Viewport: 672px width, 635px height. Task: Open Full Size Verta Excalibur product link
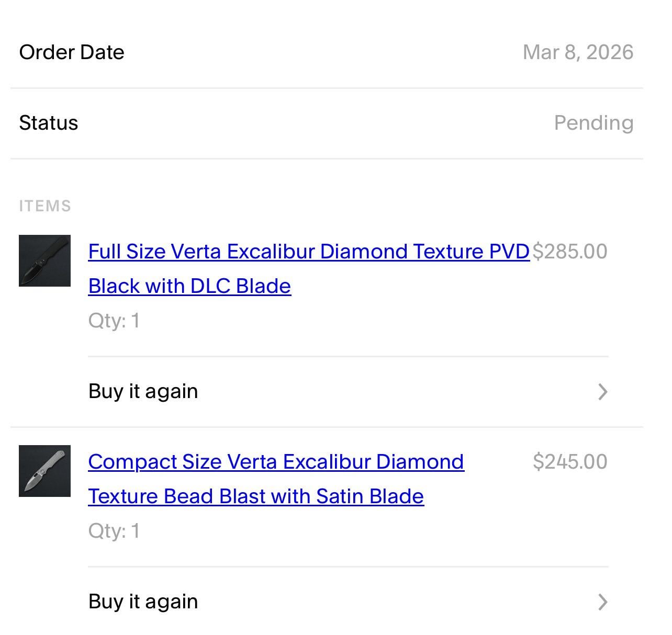coord(309,252)
